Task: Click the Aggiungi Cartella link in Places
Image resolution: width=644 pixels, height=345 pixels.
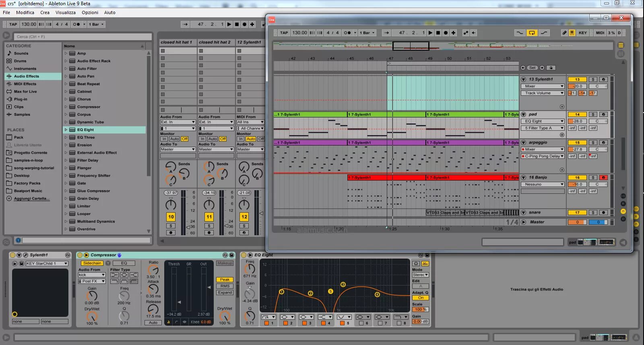Action: 31,198
